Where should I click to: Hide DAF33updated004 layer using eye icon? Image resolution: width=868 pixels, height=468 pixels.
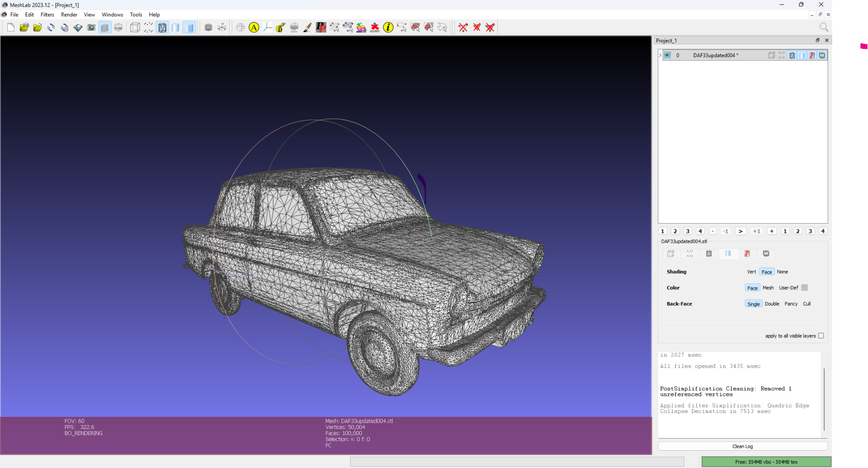coord(667,55)
